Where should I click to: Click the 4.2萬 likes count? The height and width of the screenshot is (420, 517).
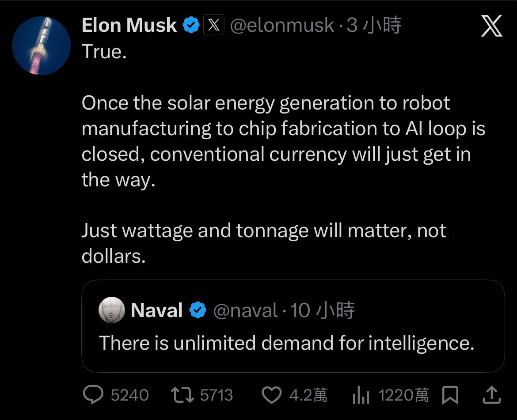point(308,395)
